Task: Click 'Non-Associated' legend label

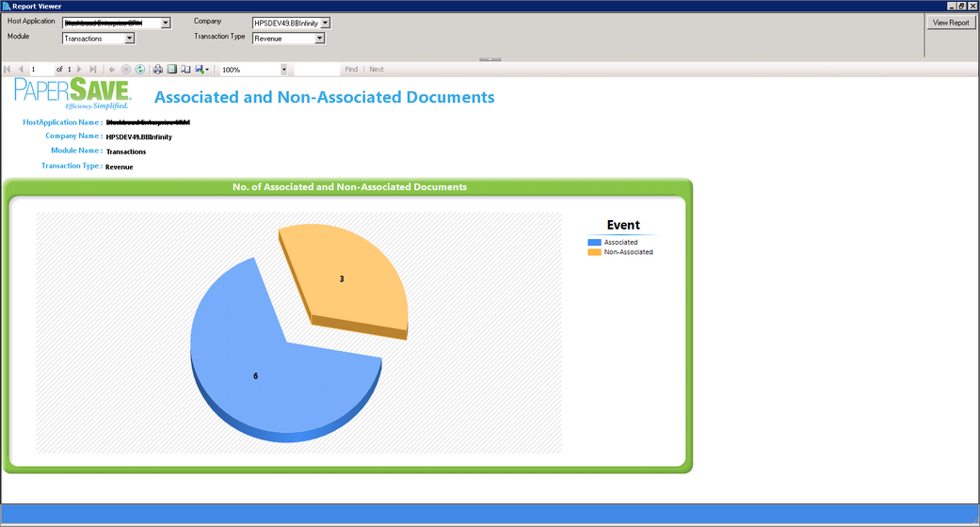Action: tap(628, 252)
